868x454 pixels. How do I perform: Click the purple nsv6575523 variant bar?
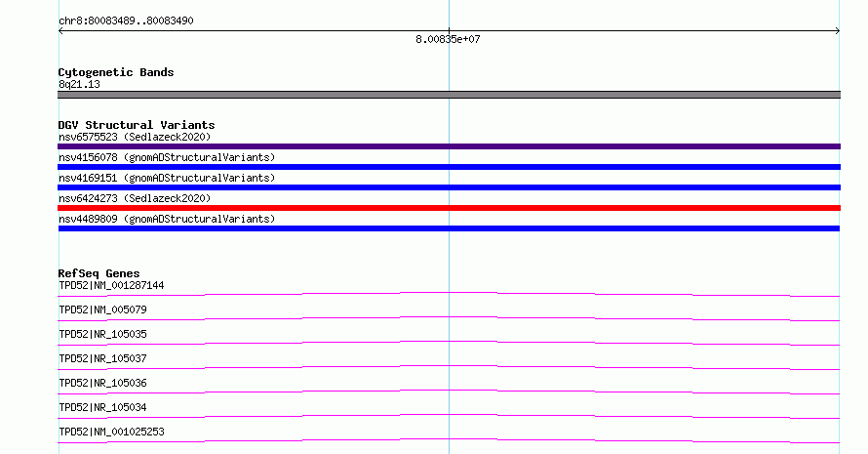[449, 146]
